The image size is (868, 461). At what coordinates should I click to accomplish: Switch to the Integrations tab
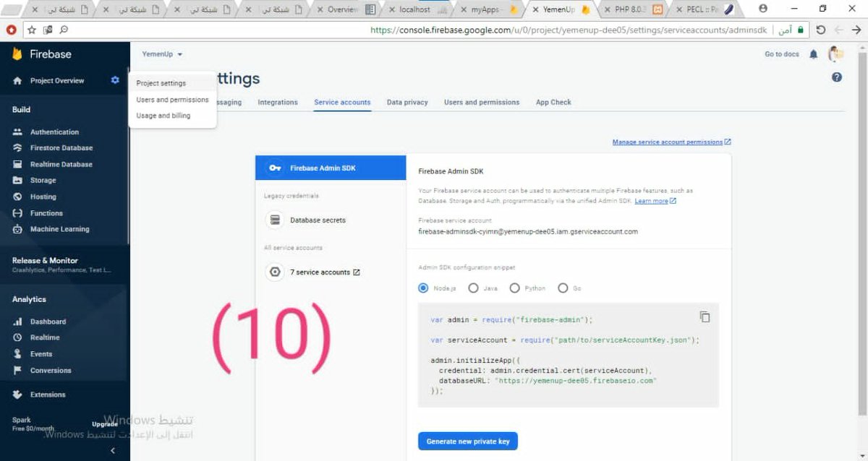278,103
